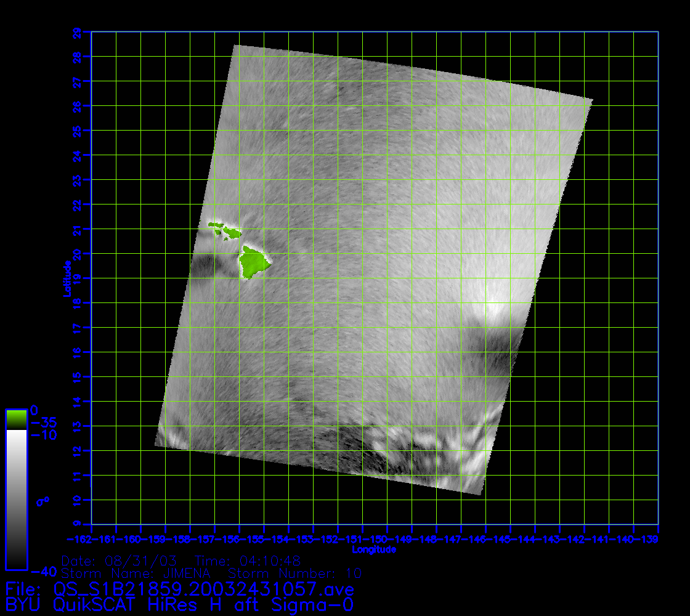This screenshot has width=690, height=616.
Task: Click the sigma-0 symbol beside the legend
Action: [x=43, y=501]
